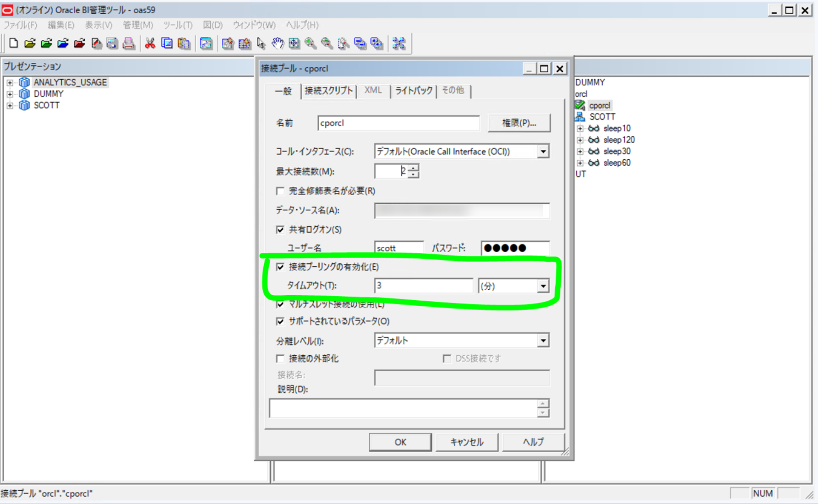Expand the sleep10 table node
This screenshot has height=504, width=818.
click(x=580, y=129)
